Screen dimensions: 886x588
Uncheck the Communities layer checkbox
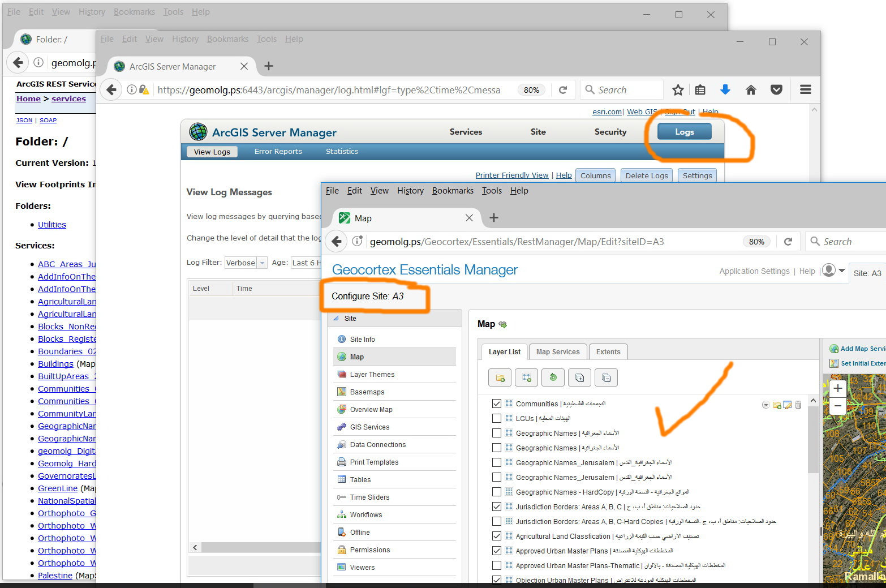(x=497, y=404)
